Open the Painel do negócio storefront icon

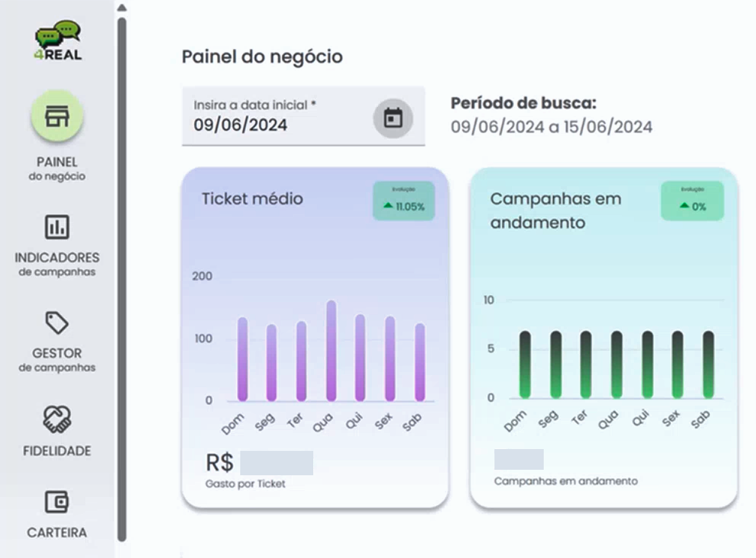[x=57, y=116]
